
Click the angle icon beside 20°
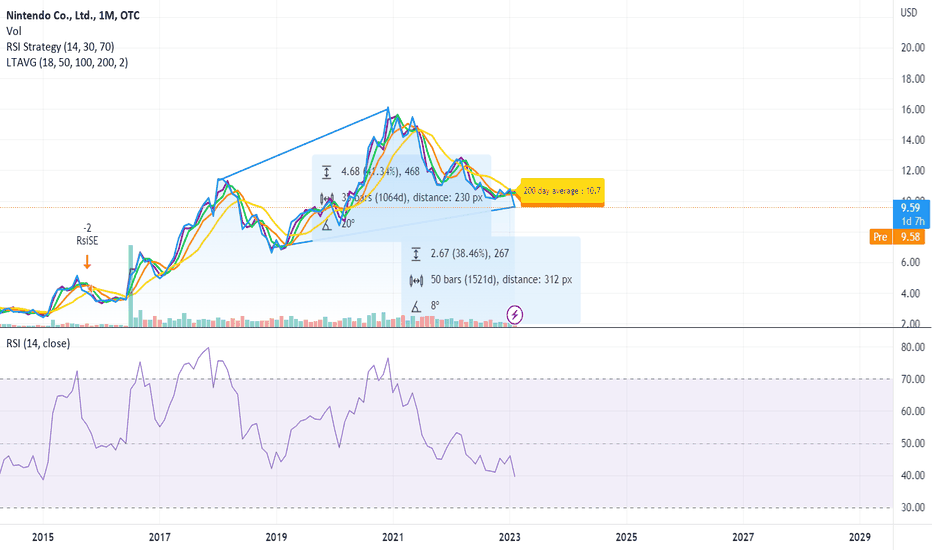point(326,225)
